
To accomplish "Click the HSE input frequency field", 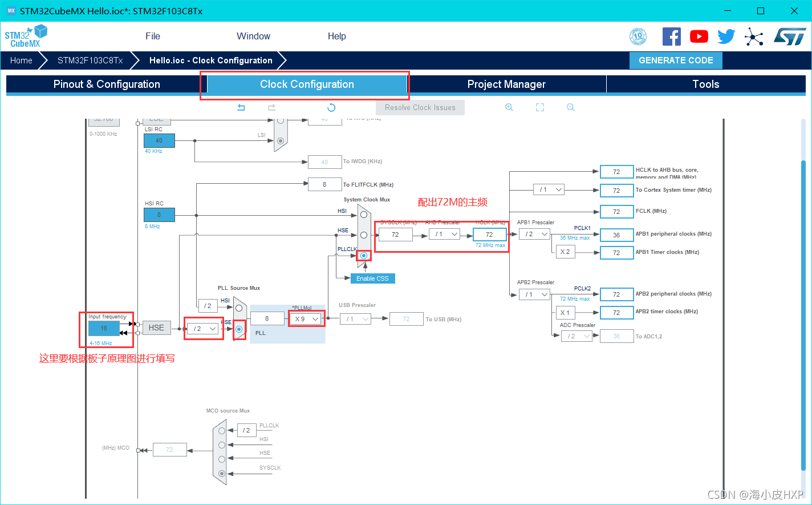I will tap(104, 328).
